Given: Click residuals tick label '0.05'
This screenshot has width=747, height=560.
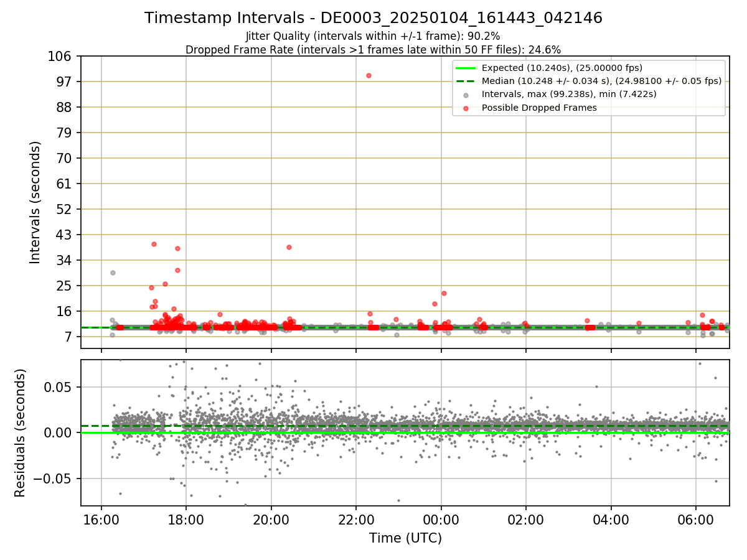Looking at the screenshot, I should coord(59,387).
